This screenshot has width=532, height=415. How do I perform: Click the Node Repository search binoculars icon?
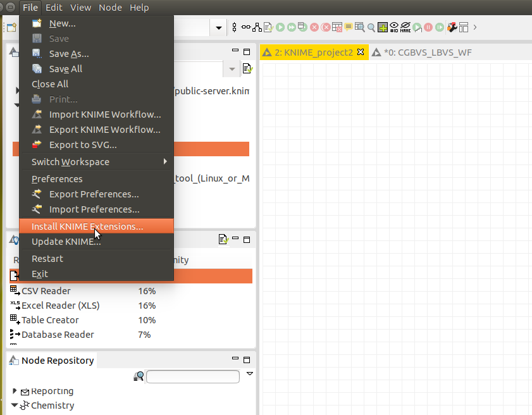coord(139,376)
